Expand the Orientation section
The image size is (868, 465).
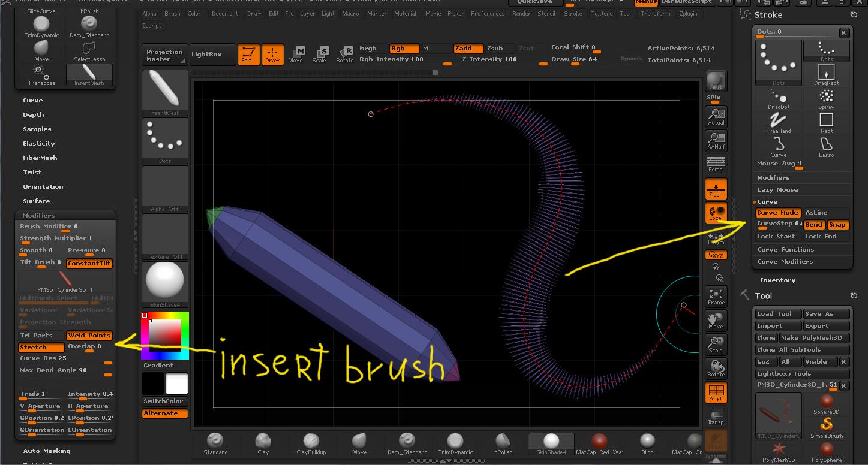click(x=43, y=187)
